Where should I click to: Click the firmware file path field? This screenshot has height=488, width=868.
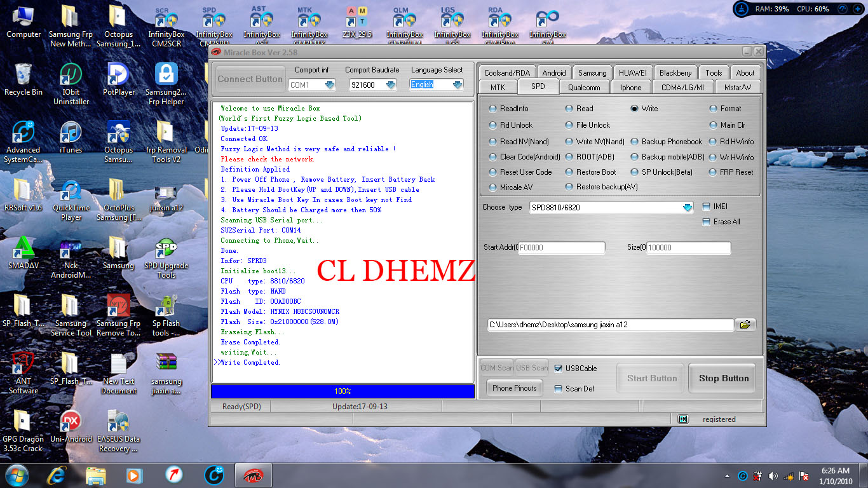pos(610,325)
